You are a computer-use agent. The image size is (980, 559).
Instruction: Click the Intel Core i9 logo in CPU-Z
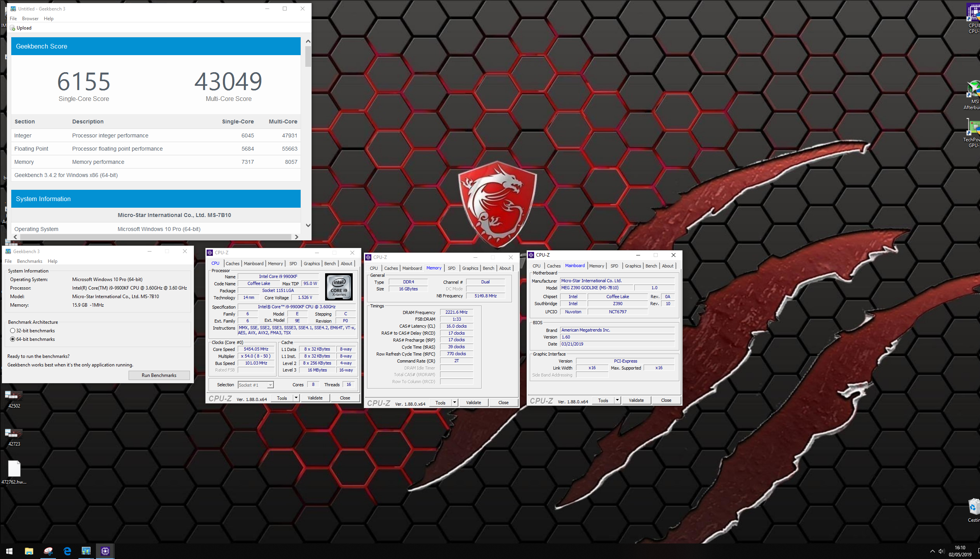[339, 287]
